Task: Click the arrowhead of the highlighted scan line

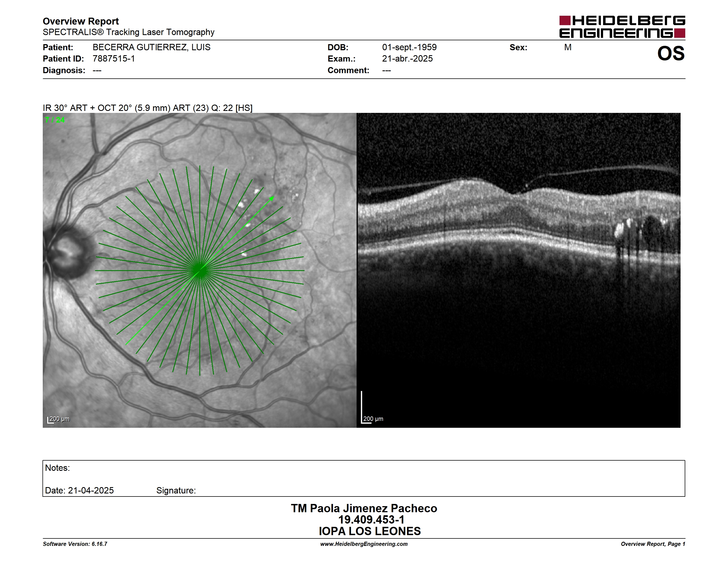Action: [x=272, y=199]
